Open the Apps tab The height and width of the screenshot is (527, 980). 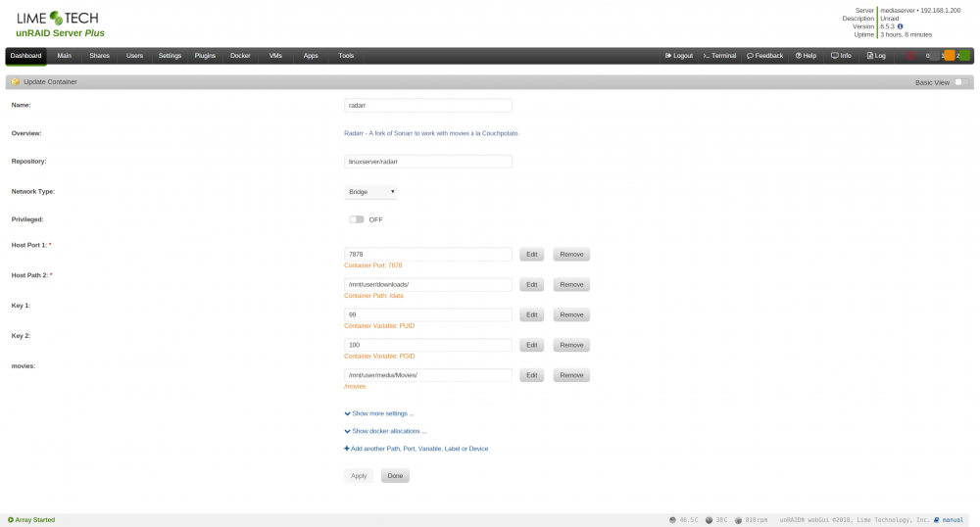coord(311,56)
